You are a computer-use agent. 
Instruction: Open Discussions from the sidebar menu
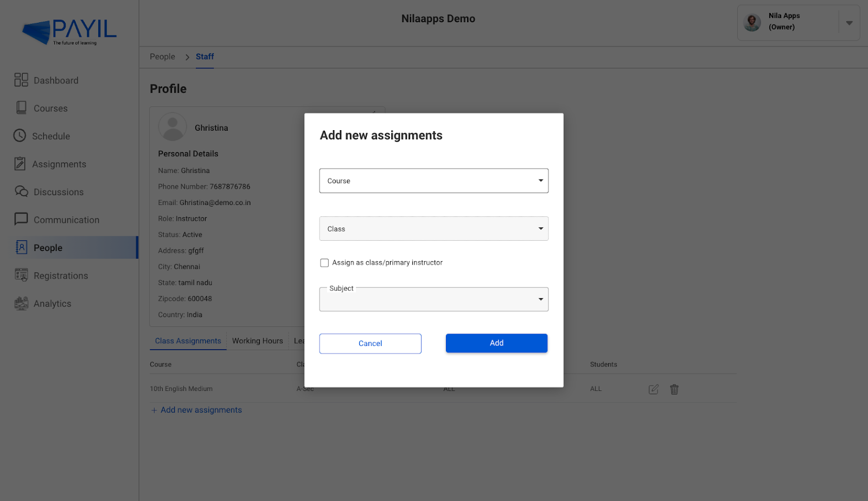click(x=59, y=192)
